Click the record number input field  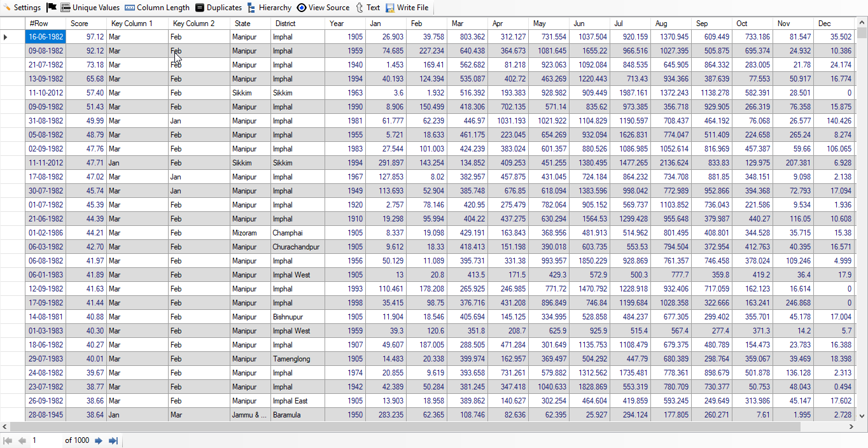click(x=46, y=440)
